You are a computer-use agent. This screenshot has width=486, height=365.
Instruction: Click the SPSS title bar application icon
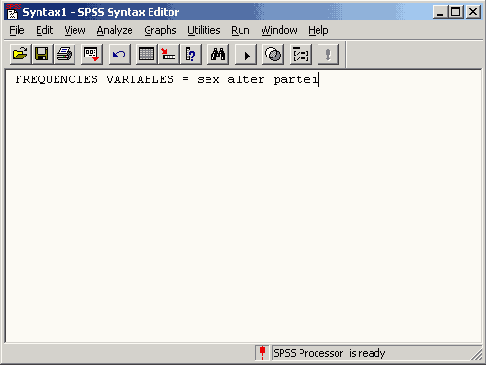point(13,12)
